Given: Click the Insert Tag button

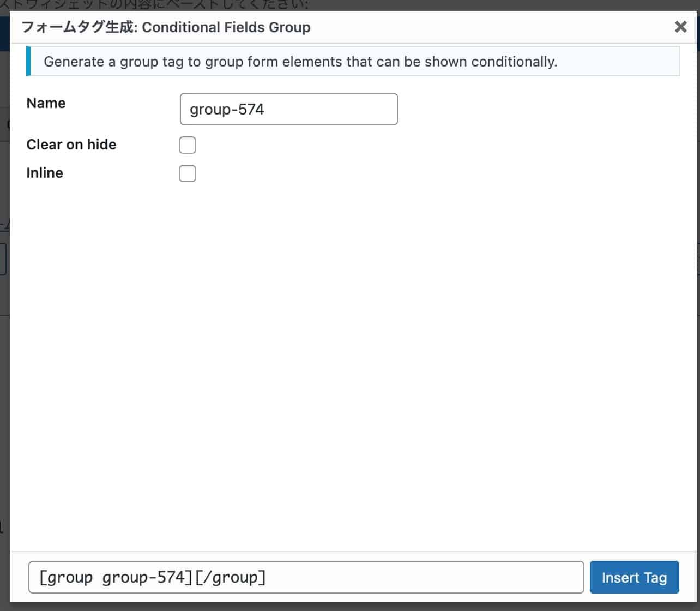Looking at the screenshot, I should 634,577.
